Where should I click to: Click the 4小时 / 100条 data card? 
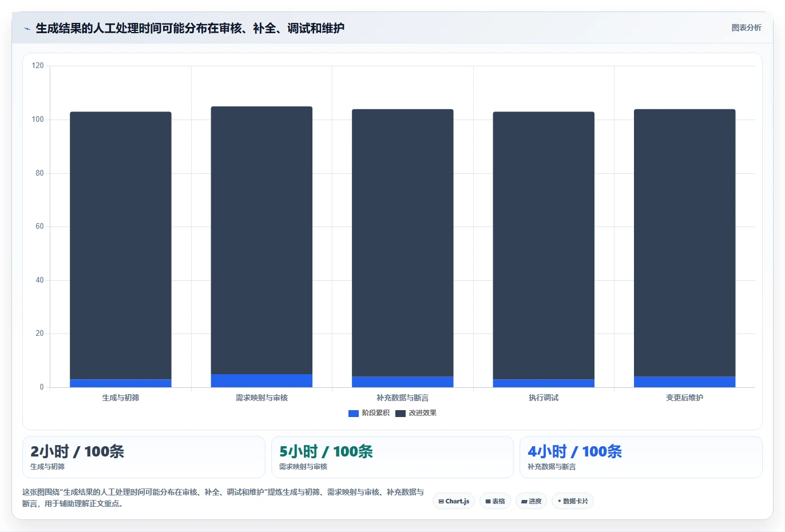pos(641,457)
